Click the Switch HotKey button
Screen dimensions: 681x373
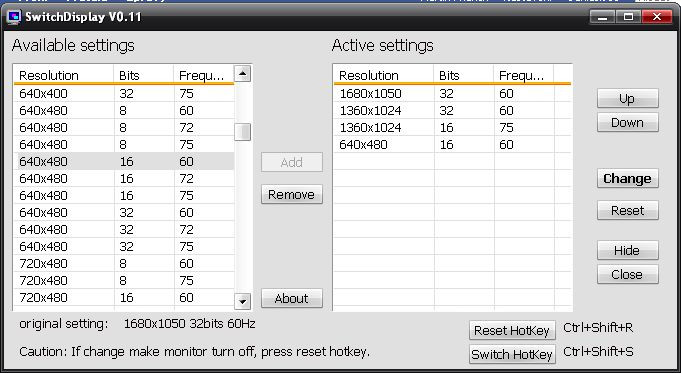coord(512,354)
